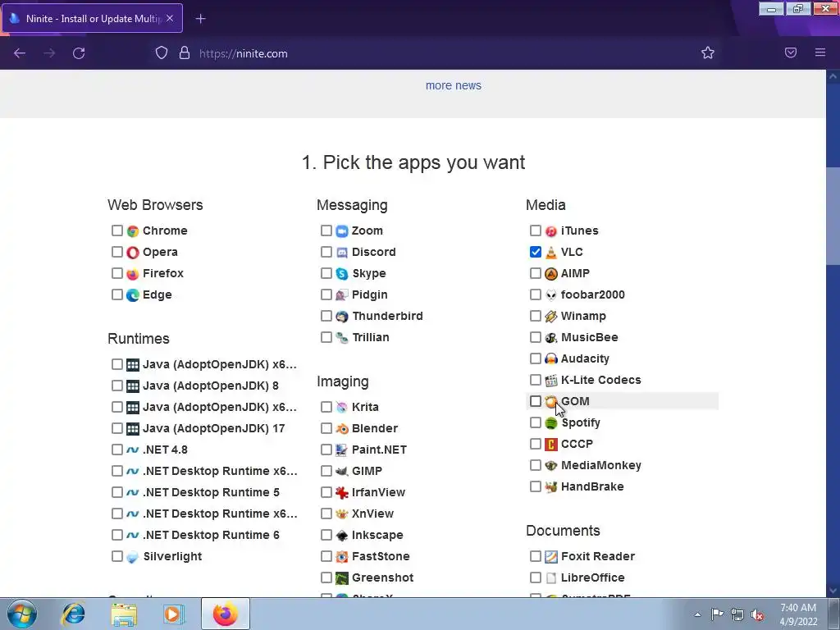
Task: Uncheck the VLC checkbox
Action: [535, 252]
